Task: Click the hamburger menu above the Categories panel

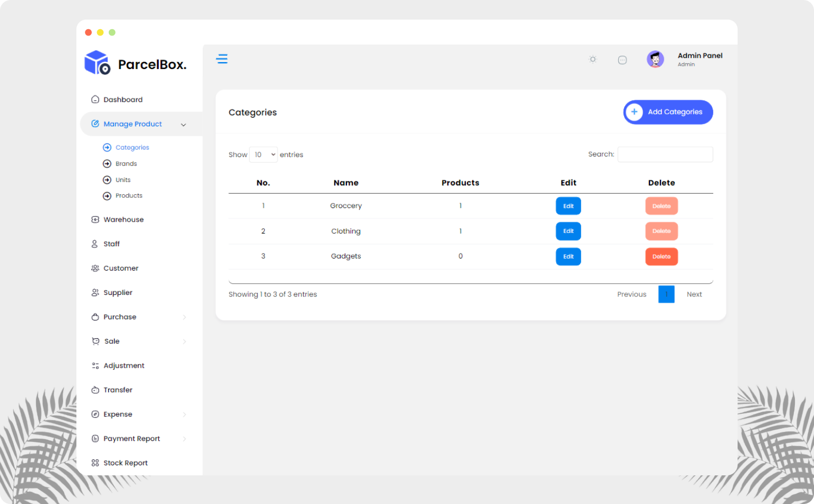Action: [x=222, y=58]
